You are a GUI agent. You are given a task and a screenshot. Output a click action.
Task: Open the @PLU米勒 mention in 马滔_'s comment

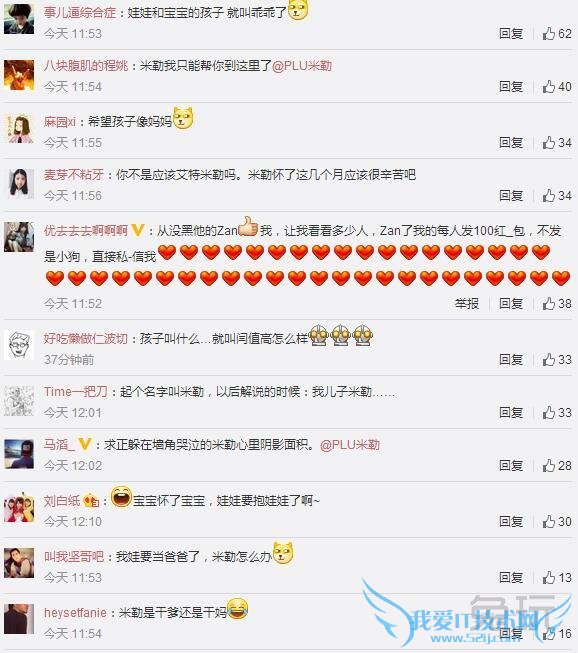coord(350,445)
